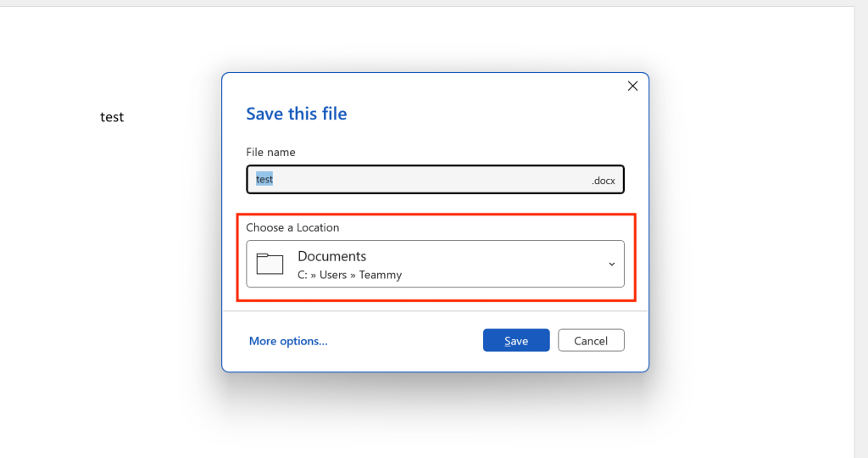Expand the location chevron arrow
The width and height of the screenshot is (868, 458).
611,264
